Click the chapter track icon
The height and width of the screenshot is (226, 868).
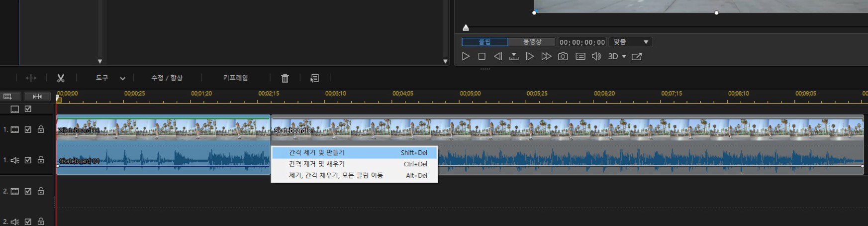(x=14, y=109)
